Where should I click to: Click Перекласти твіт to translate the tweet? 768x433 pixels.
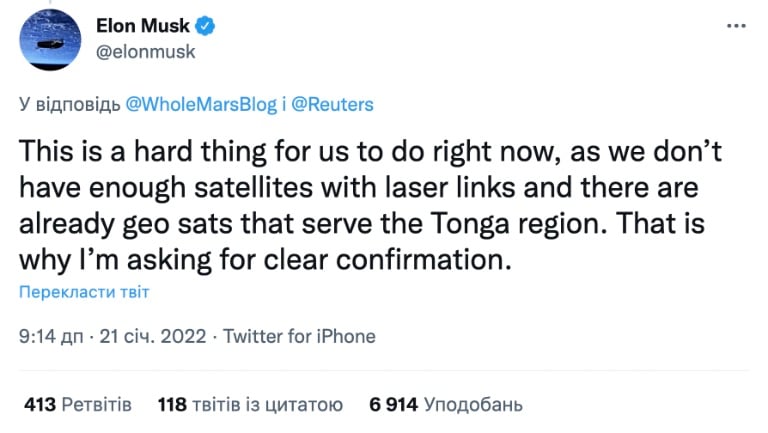pos(84,292)
